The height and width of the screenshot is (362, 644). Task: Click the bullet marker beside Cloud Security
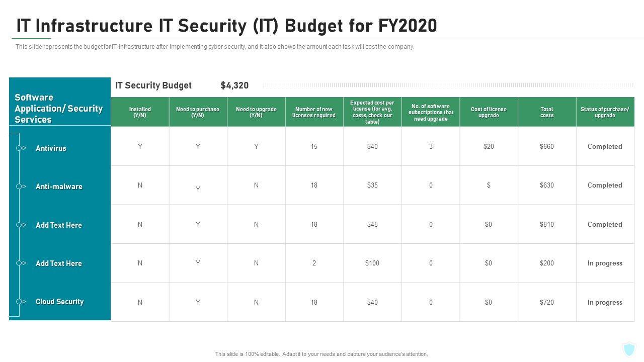tap(20, 302)
